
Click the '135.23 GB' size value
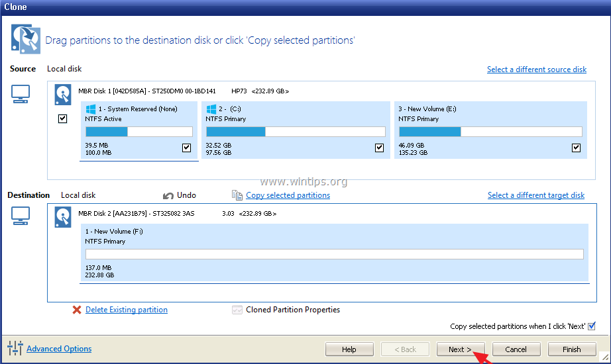click(x=413, y=153)
